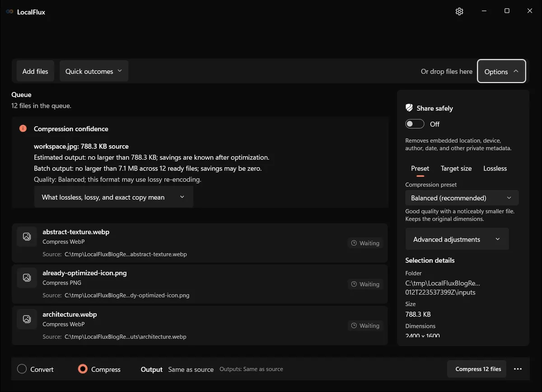This screenshot has width=542, height=392.
Task: Click the Waiting status of architecture.webp
Action: [365, 326]
